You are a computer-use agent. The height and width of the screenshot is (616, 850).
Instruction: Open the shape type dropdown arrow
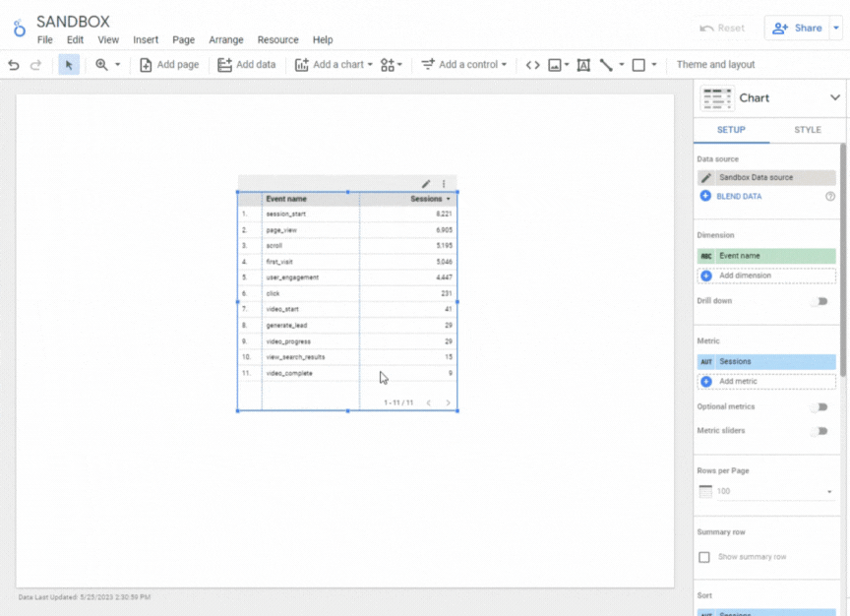(x=654, y=65)
